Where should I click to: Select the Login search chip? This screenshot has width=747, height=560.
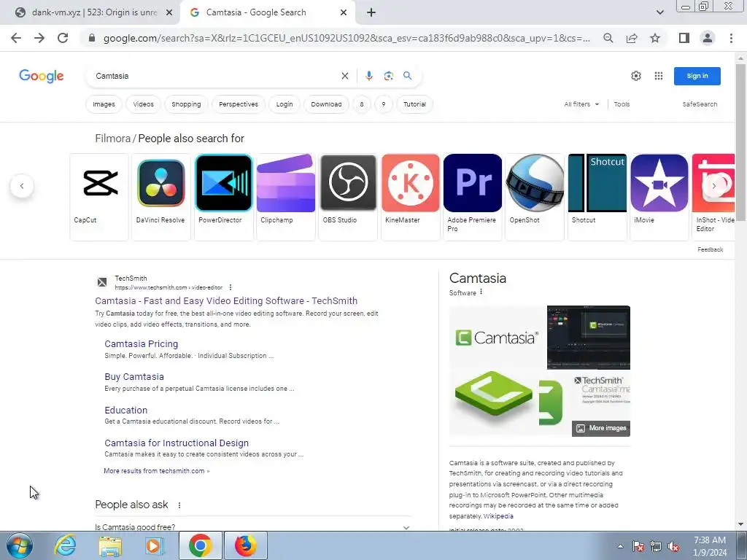(x=285, y=104)
